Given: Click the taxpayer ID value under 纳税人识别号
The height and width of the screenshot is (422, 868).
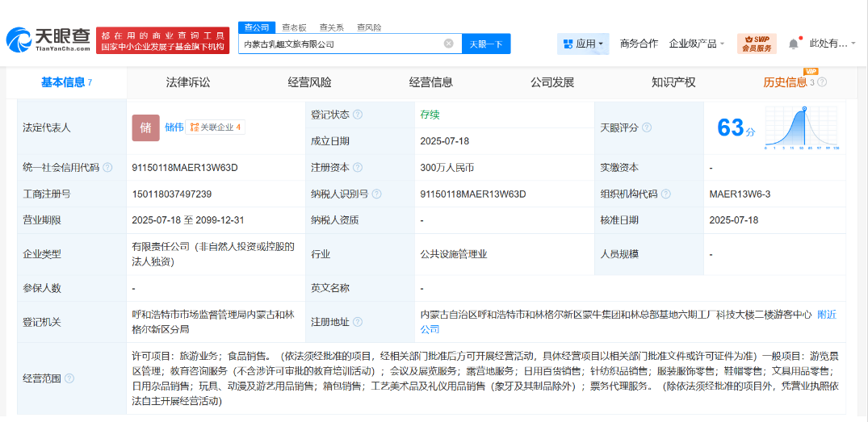Looking at the screenshot, I should [473, 194].
